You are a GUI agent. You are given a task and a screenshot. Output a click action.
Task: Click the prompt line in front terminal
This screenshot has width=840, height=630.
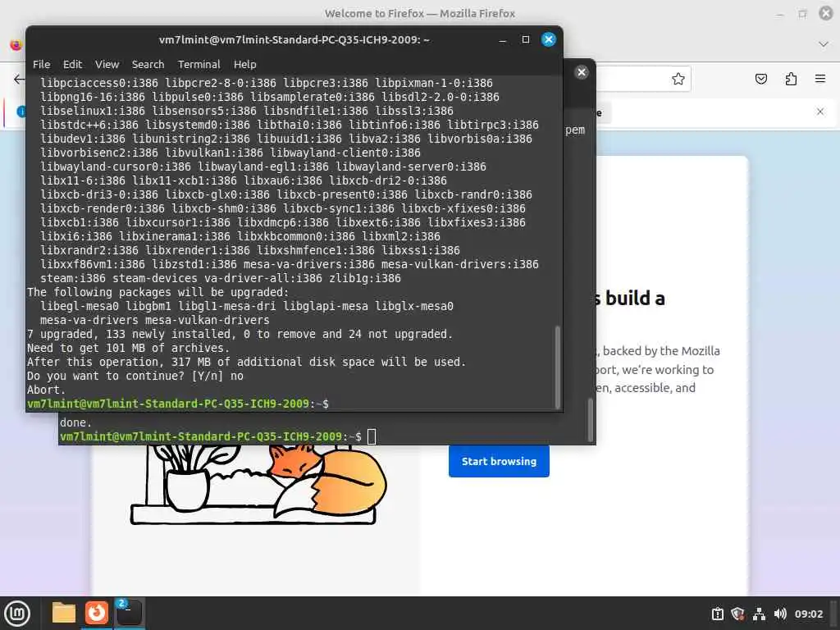178,404
